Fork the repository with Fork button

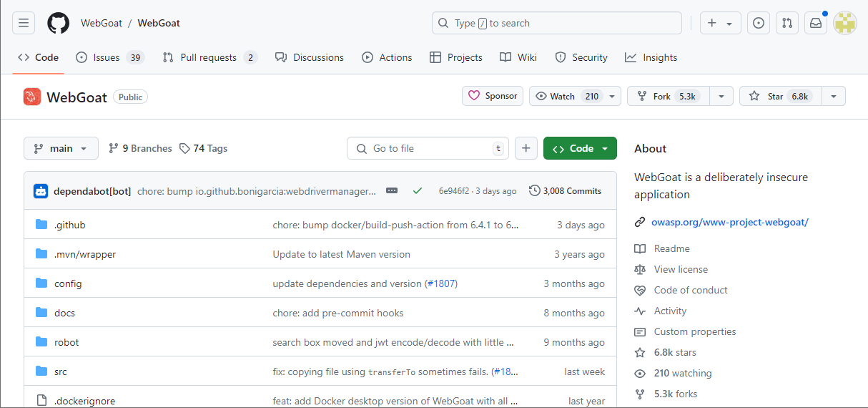pyautogui.click(x=669, y=96)
